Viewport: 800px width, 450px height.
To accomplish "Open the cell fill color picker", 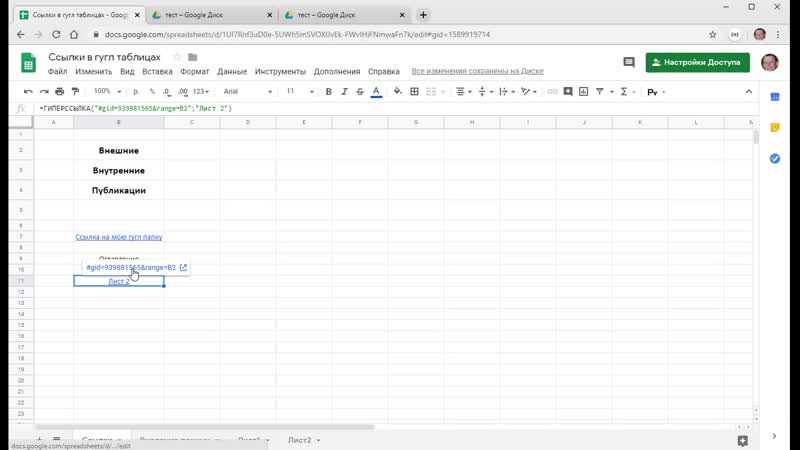I will coord(397,91).
